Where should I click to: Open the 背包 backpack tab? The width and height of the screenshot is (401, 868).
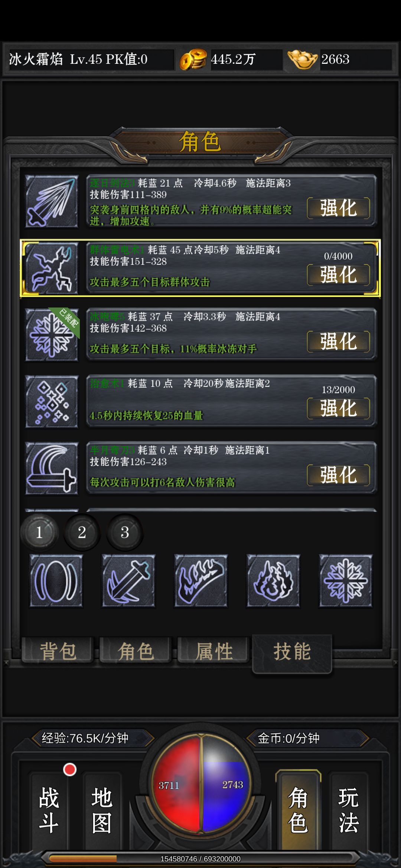coord(58,651)
